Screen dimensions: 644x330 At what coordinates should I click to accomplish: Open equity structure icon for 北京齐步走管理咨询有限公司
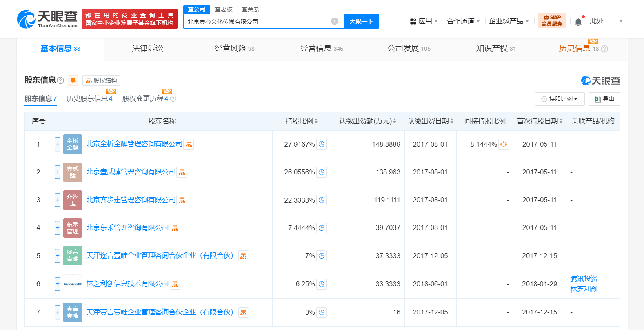coord(182,200)
